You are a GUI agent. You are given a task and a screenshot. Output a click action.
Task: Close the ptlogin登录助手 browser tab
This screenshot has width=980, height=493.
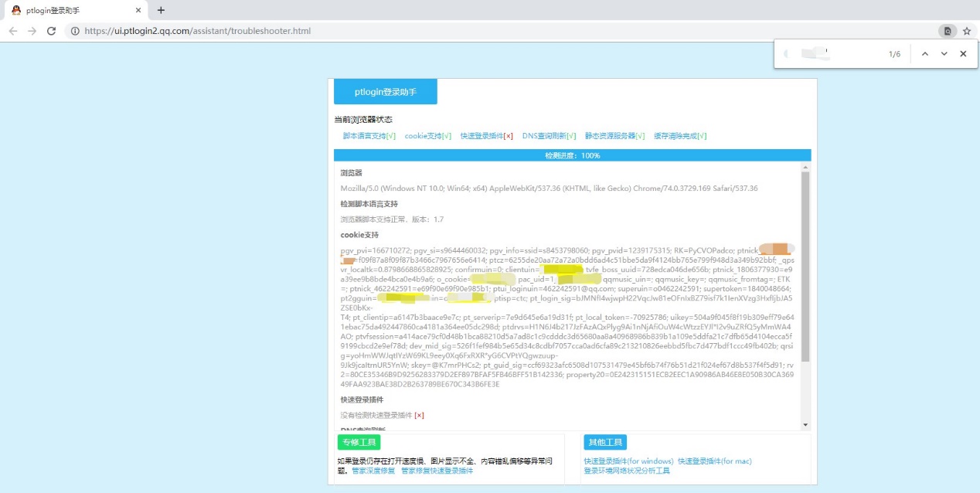pyautogui.click(x=138, y=10)
